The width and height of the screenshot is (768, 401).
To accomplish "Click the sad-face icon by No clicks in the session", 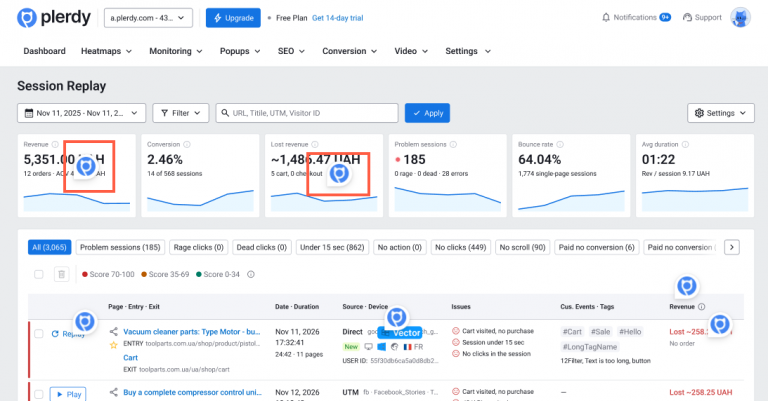I will [x=456, y=354].
